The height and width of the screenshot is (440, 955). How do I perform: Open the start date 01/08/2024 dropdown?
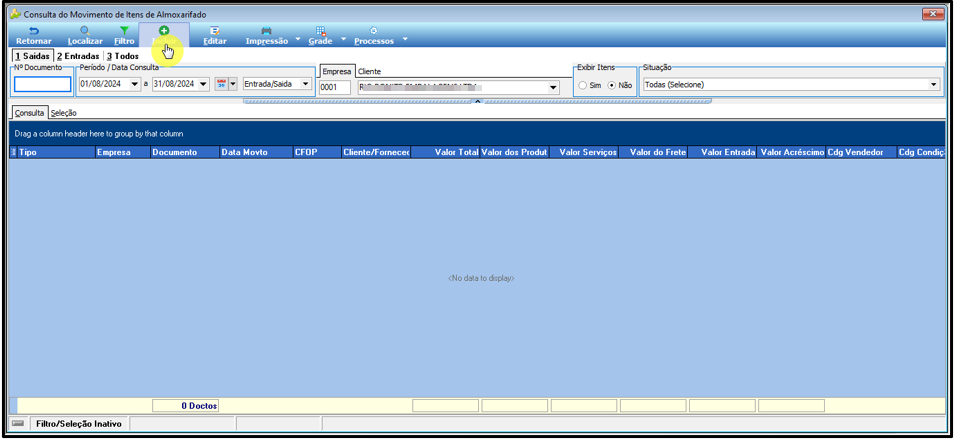pos(135,84)
